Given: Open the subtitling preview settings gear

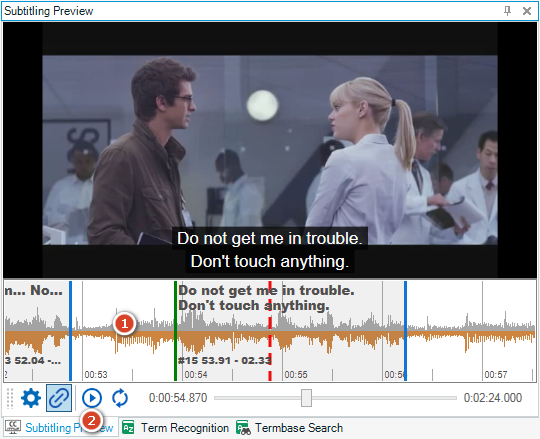Looking at the screenshot, I should tap(31, 398).
